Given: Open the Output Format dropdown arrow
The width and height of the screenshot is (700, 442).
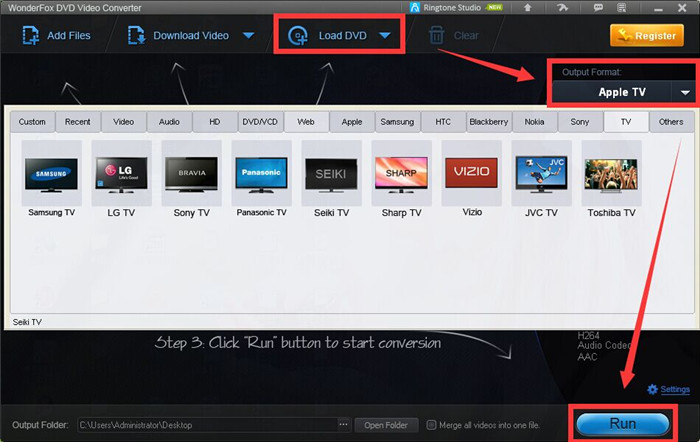Looking at the screenshot, I should (685, 92).
